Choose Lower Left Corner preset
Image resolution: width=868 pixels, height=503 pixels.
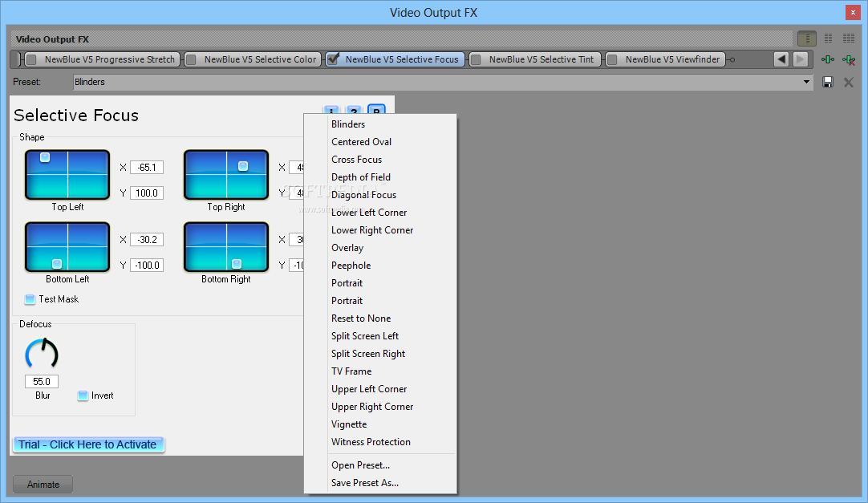pos(380,213)
